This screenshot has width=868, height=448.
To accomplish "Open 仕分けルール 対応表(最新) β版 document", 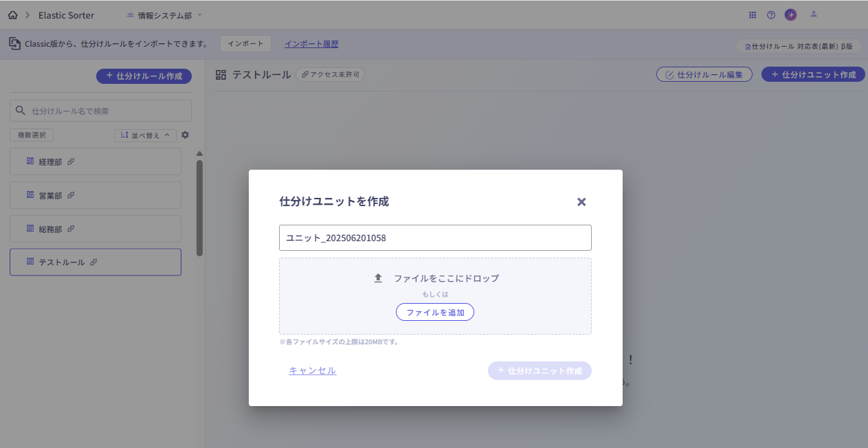I will tap(798, 46).
